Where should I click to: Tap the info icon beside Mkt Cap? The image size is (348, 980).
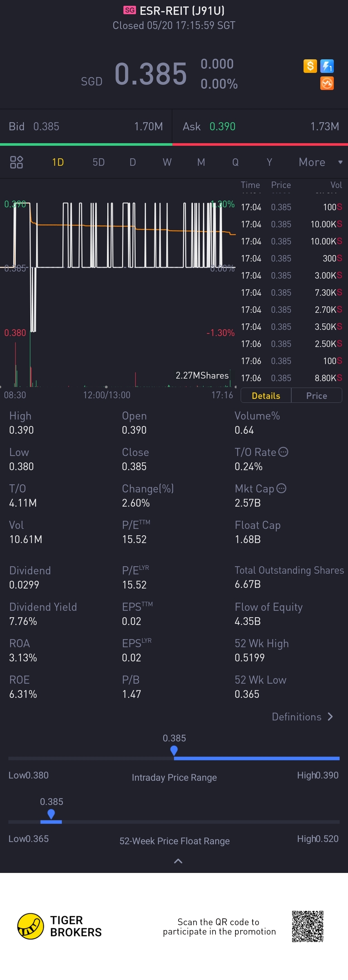click(281, 489)
